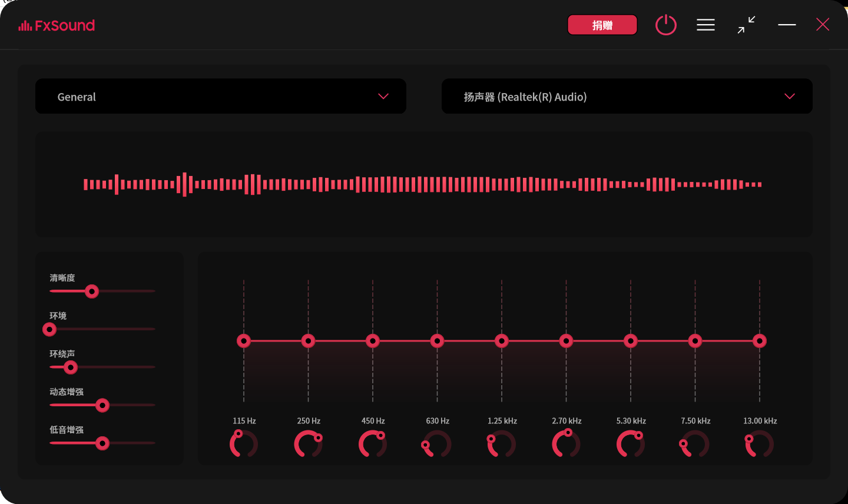Click the 清晰度 clarity slider handle

[92, 291]
